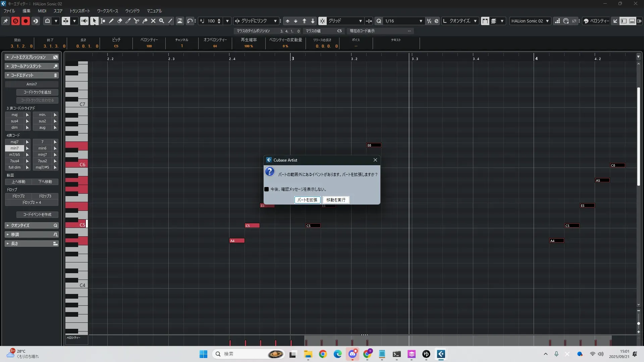Select the Erase tool in toolbar
The image size is (644, 362).
coord(119,21)
